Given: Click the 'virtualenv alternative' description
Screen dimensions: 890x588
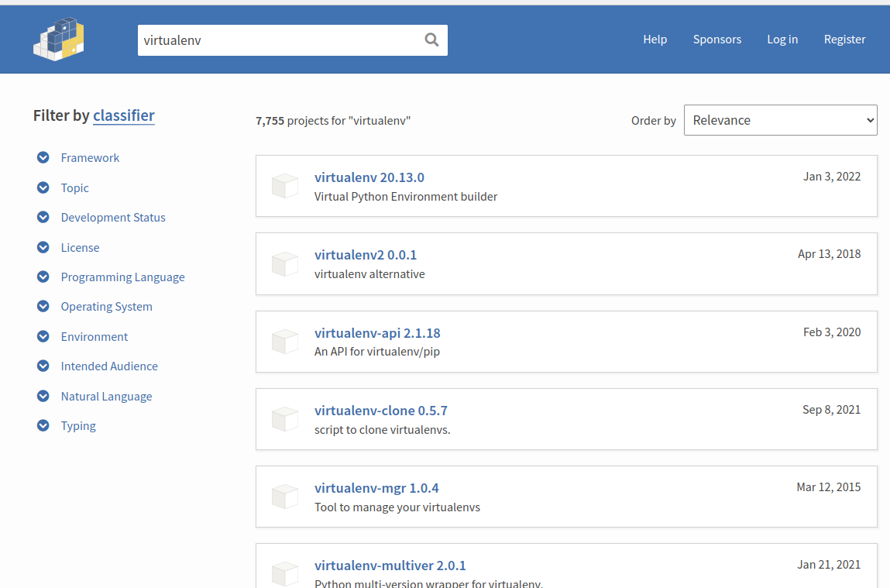Looking at the screenshot, I should pyautogui.click(x=369, y=274).
